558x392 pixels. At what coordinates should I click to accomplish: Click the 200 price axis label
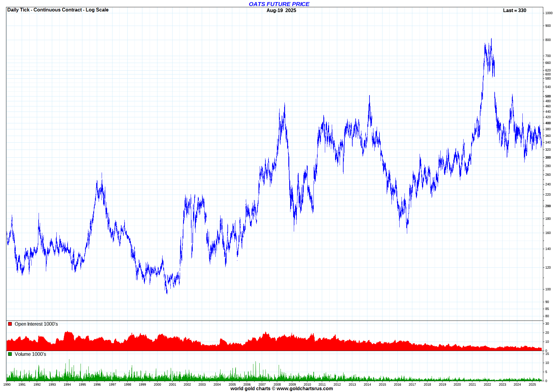548,206
